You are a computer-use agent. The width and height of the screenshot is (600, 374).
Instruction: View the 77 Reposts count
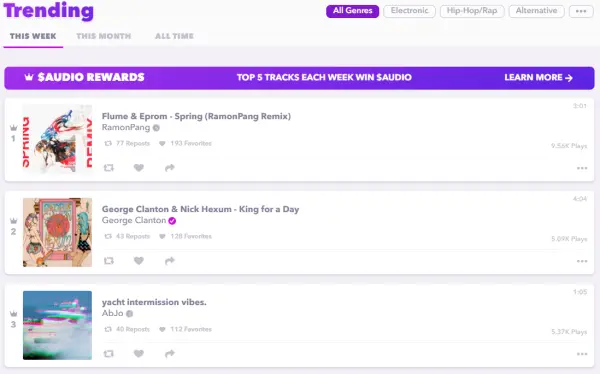click(x=127, y=143)
